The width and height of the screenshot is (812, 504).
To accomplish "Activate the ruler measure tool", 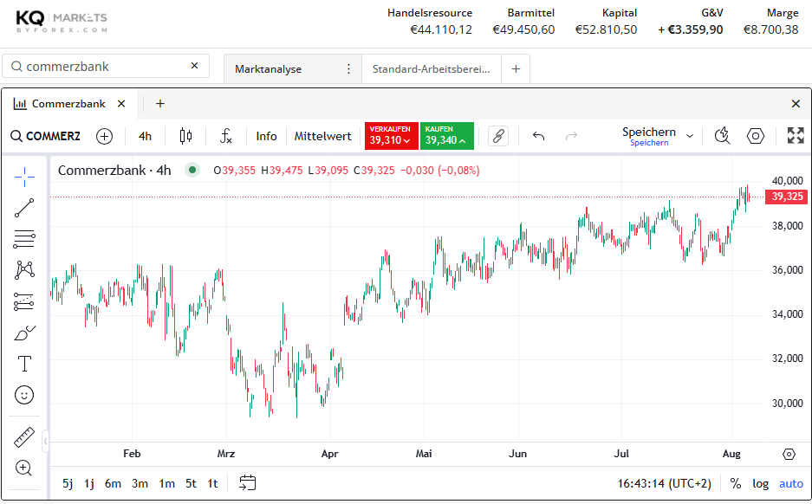I will [x=23, y=437].
